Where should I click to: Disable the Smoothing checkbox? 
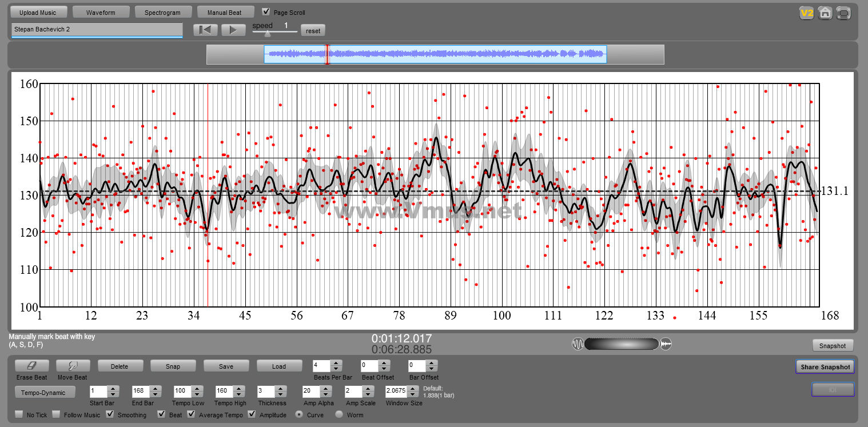(110, 414)
